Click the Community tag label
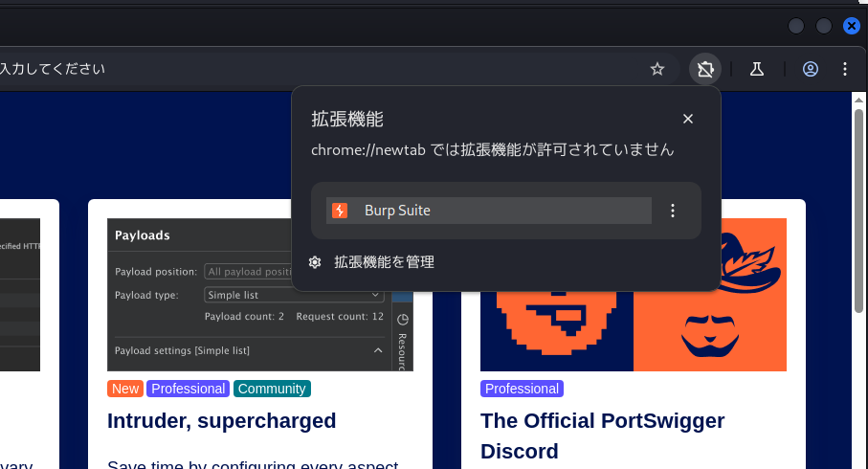 272,389
